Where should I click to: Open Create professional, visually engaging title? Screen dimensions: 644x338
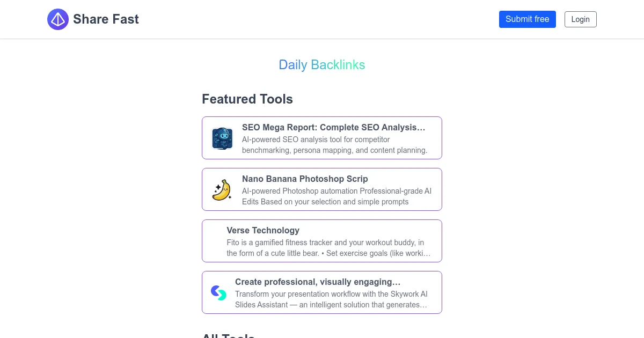click(x=318, y=282)
